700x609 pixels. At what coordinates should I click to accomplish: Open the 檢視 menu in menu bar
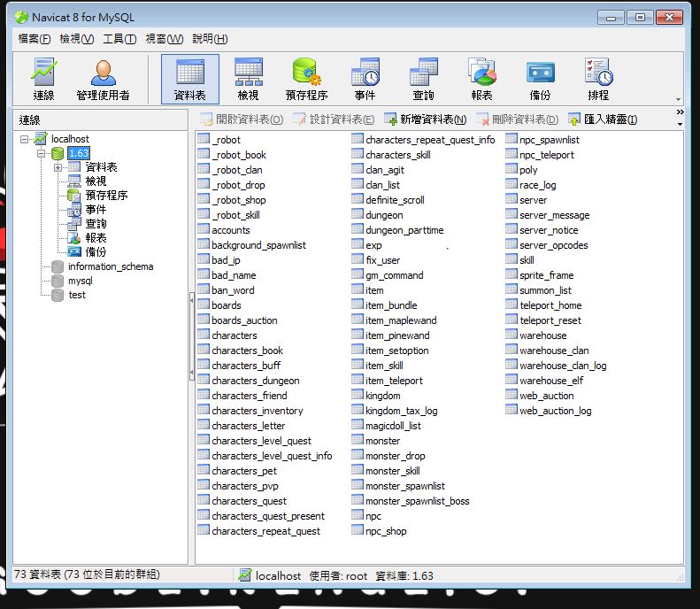coord(77,39)
